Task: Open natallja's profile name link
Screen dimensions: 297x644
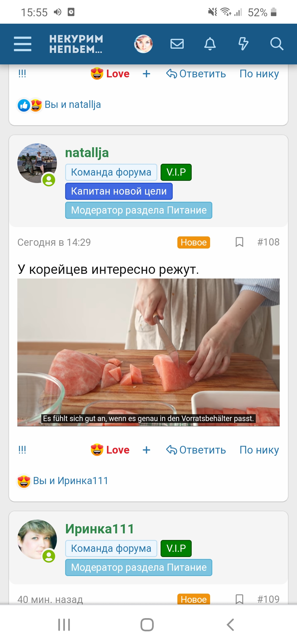Action: point(87,153)
